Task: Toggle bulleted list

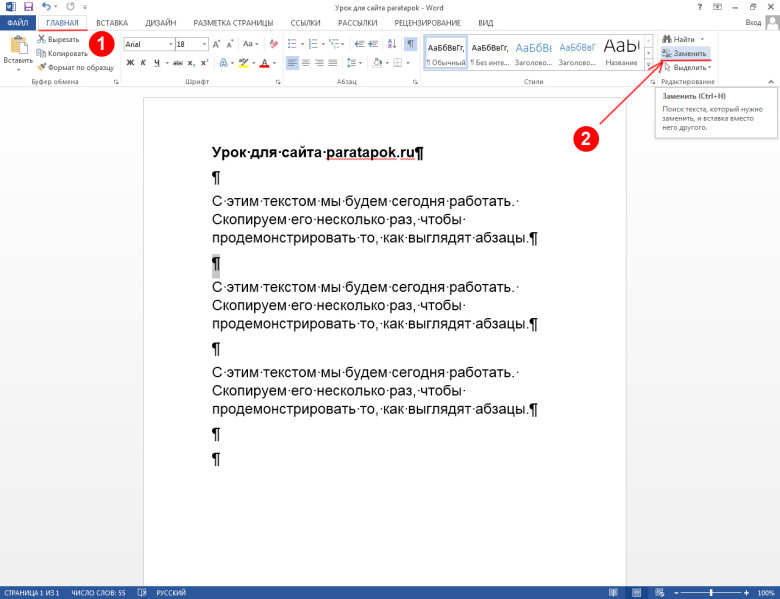Action: tap(292, 44)
